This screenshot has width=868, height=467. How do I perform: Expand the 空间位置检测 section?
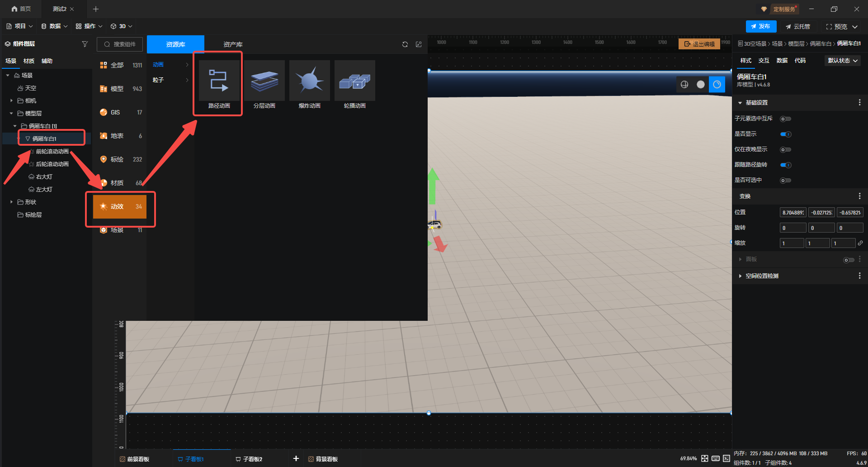click(762, 276)
